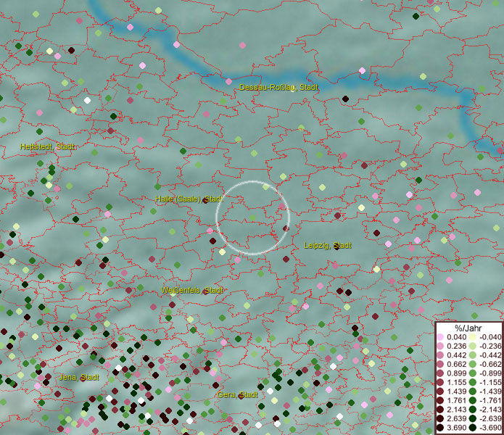Click the -0.040 pale yellow legend swatch
This screenshot has width=504, height=435.
472,337
